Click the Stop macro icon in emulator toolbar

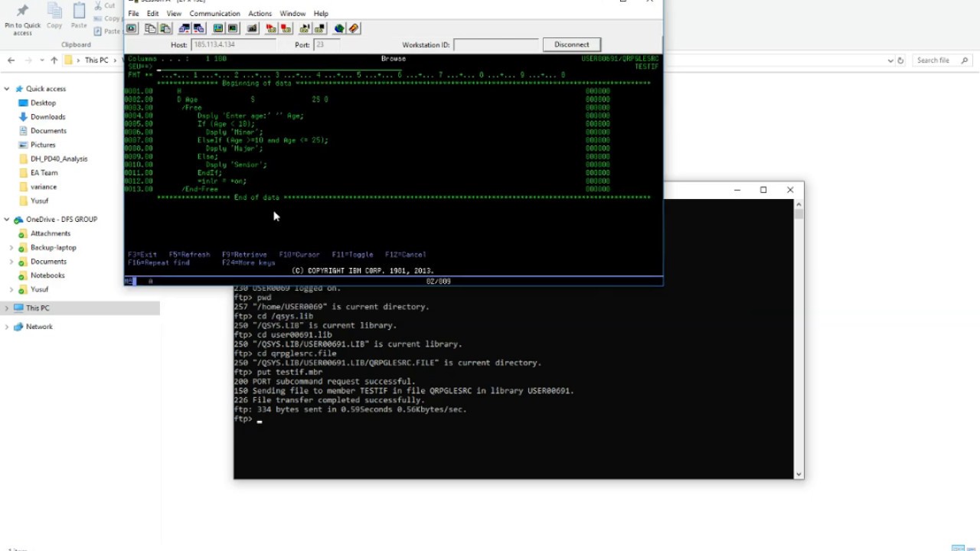tap(286, 28)
